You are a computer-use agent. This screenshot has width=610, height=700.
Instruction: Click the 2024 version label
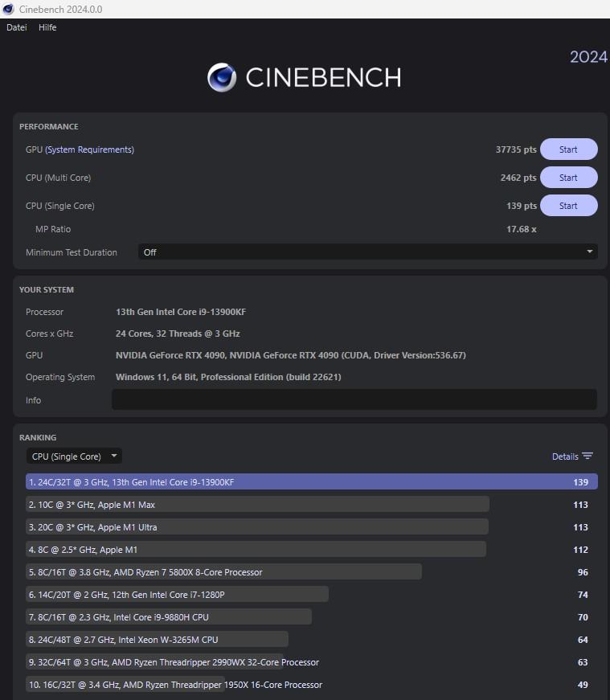(x=588, y=57)
